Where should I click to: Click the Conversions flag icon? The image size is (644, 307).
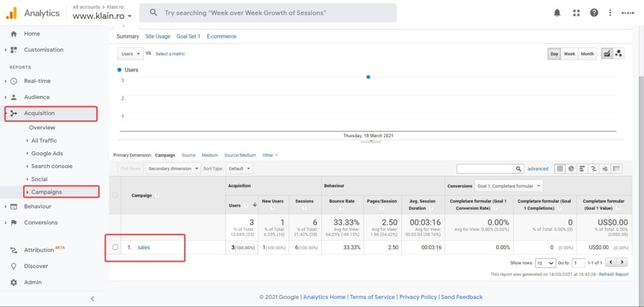(x=14, y=223)
